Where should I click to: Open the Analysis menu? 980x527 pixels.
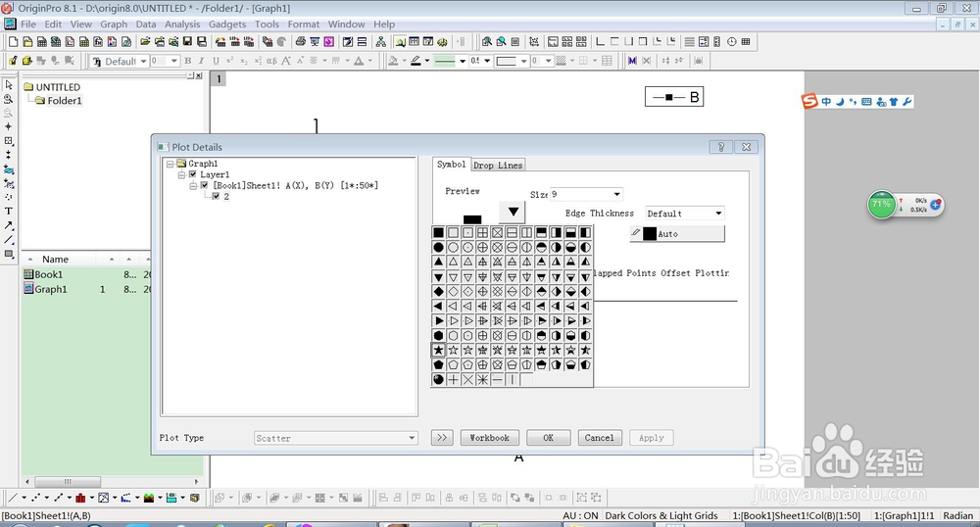click(x=182, y=24)
